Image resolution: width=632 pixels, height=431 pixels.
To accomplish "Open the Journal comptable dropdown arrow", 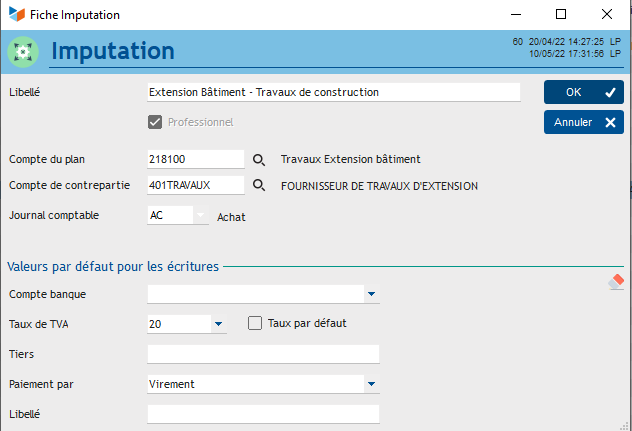I will [200, 215].
